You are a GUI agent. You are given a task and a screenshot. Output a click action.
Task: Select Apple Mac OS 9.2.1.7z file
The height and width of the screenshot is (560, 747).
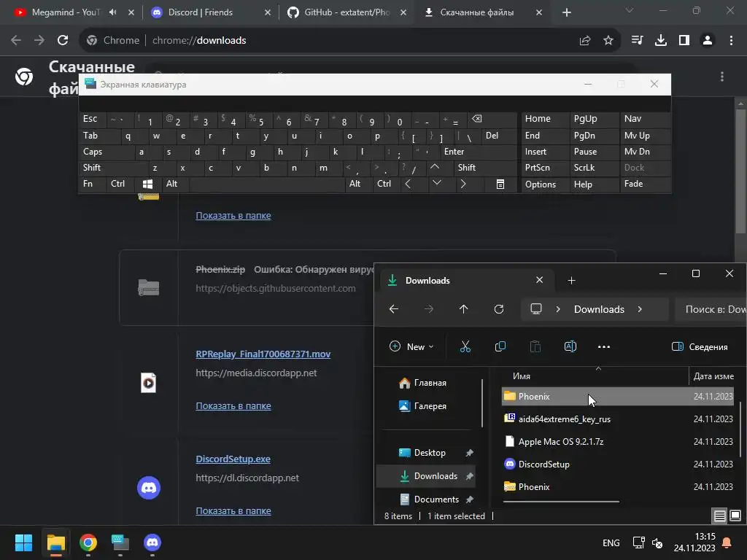pyautogui.click(x=617, y=442)
